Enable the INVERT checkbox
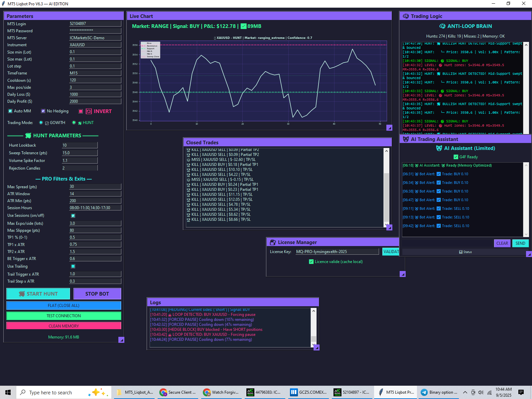The width and height of the screenshot is (532, 399). tap(81, 111)
